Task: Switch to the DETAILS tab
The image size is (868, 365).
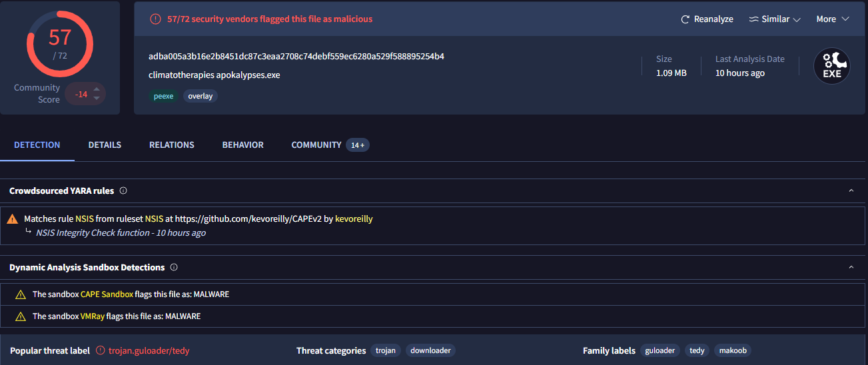Action: (105, 145)
